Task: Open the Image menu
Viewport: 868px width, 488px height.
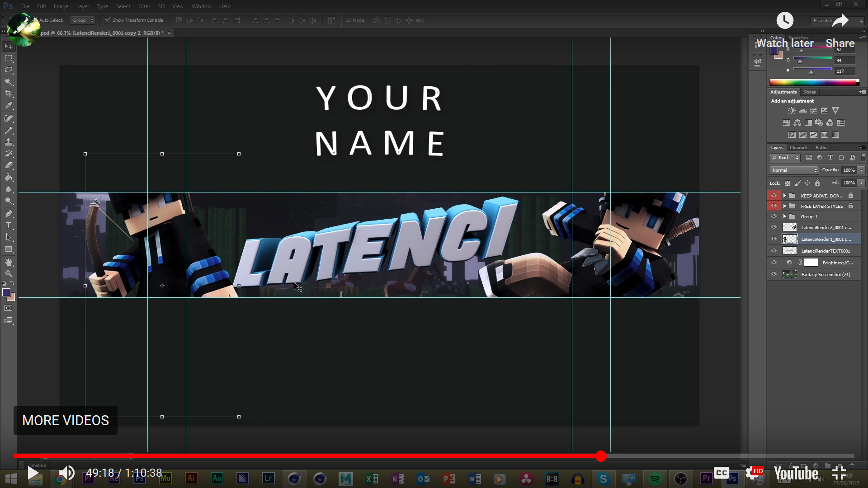Action: tap(61, 6)
